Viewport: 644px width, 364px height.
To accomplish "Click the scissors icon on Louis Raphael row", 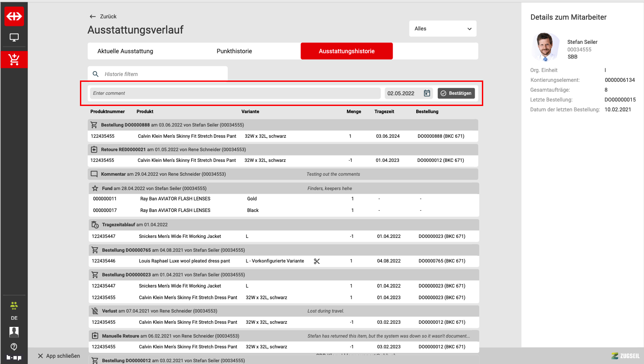I will point(317,261).
